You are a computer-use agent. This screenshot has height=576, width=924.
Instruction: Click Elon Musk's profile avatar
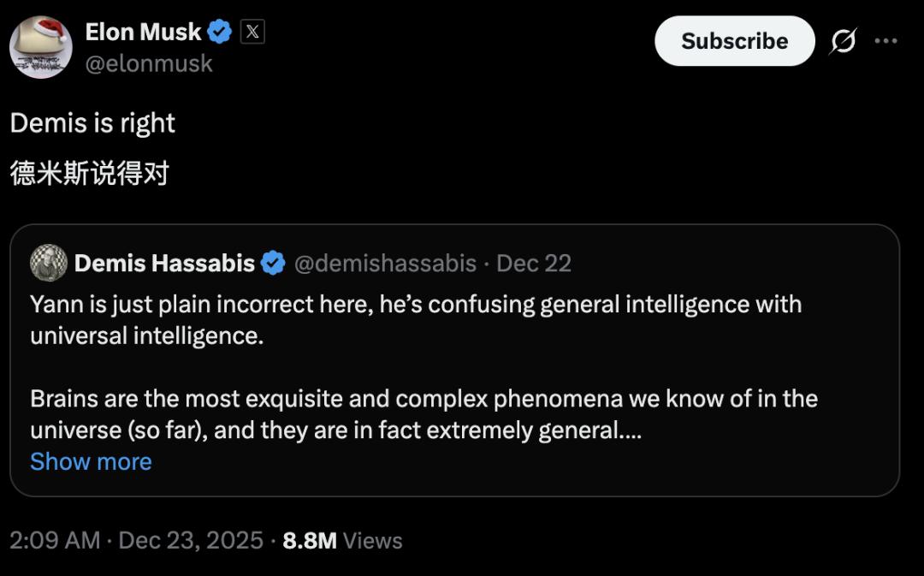click(x=41, y=47)
